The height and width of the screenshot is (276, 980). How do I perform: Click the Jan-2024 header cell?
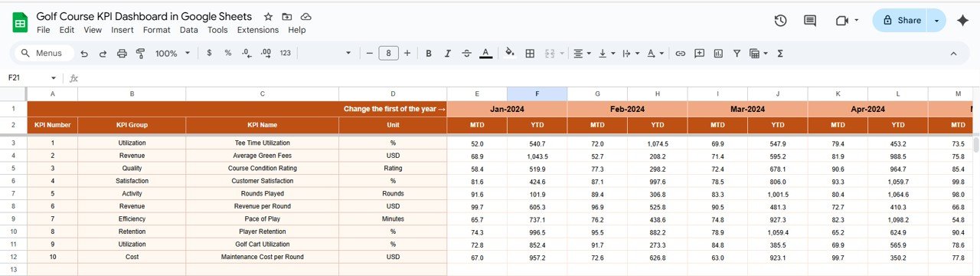pyautogui.click(x=507, y=110)
